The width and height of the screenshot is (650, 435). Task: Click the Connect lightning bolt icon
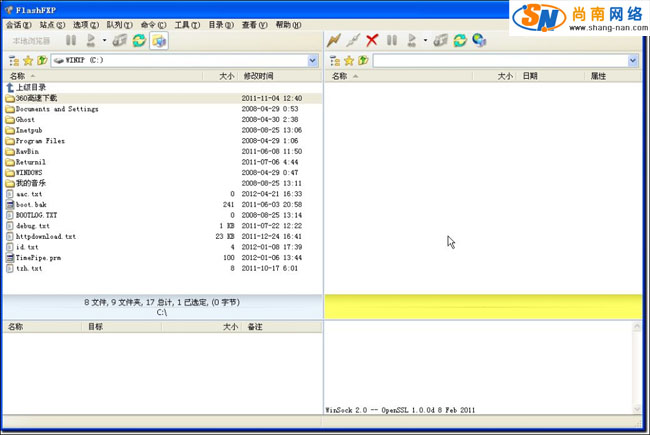tap(334, 41)
